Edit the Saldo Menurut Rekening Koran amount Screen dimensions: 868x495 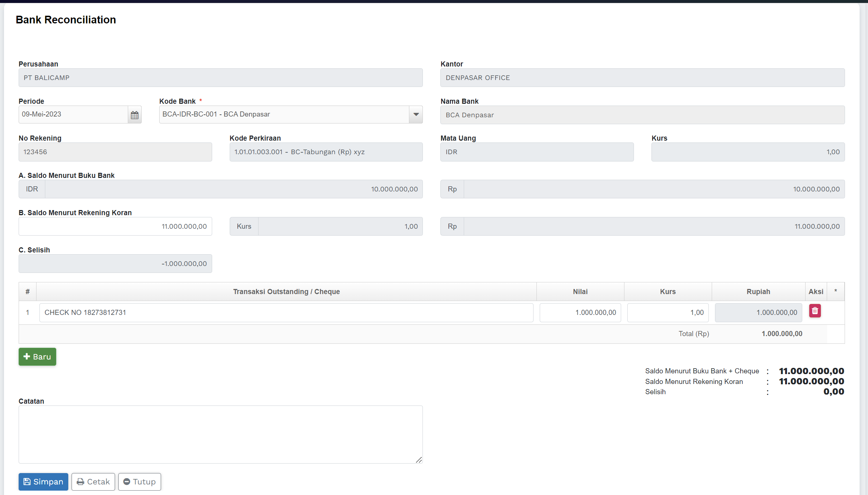click(x=115, y=226)
